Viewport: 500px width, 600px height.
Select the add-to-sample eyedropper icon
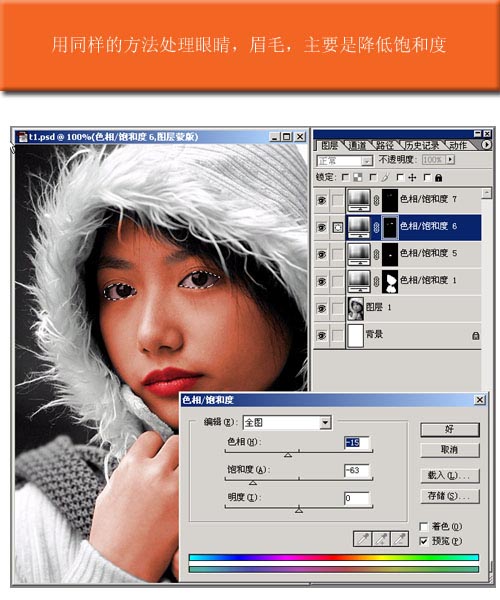381,539
